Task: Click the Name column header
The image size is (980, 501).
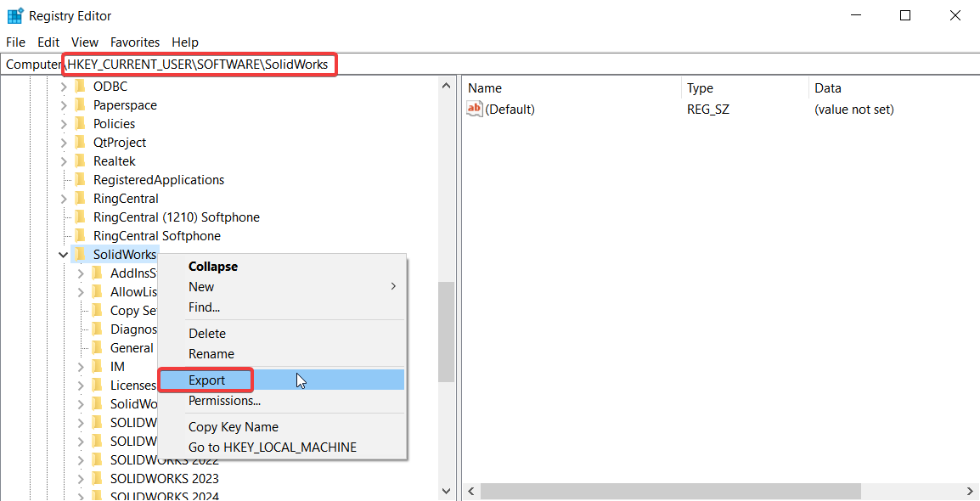Action: click(572, 88)
